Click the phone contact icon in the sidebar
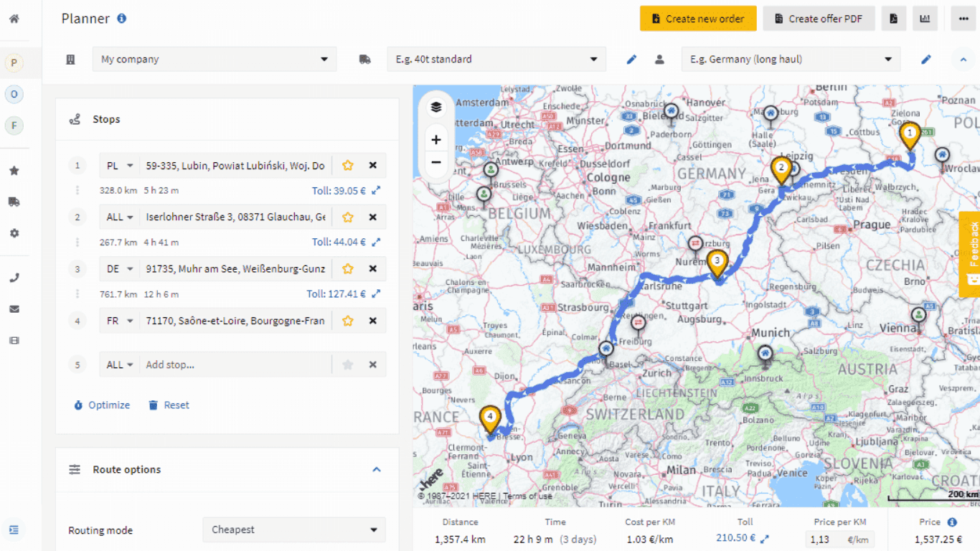 tap(14, 277)
